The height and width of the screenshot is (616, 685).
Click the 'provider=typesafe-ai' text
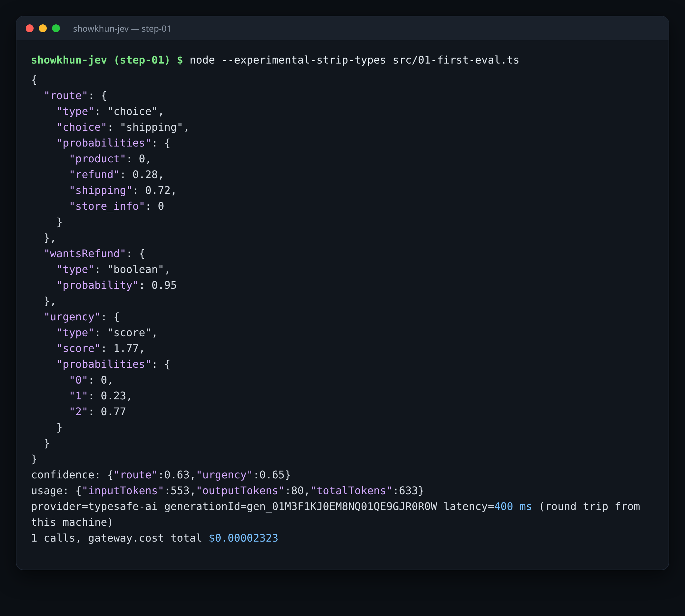tap(95, 506)
